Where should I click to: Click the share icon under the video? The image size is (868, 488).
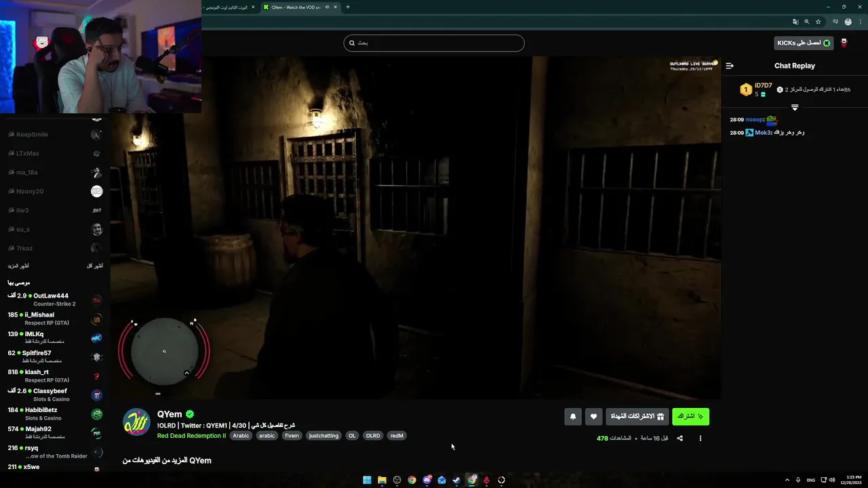[680, 439]
